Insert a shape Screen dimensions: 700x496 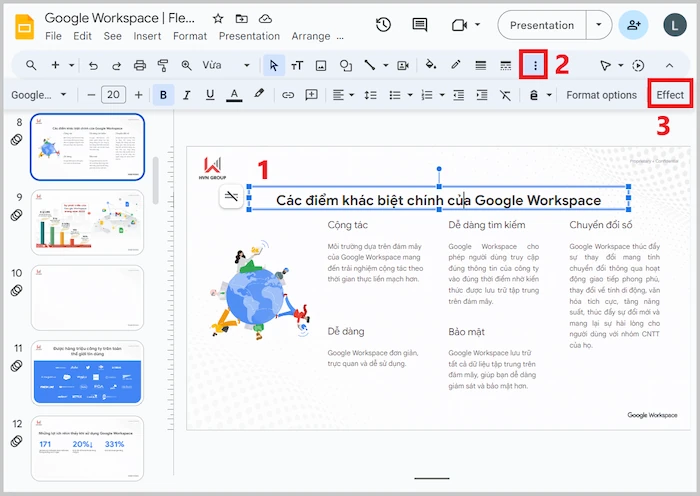[346, 66]
